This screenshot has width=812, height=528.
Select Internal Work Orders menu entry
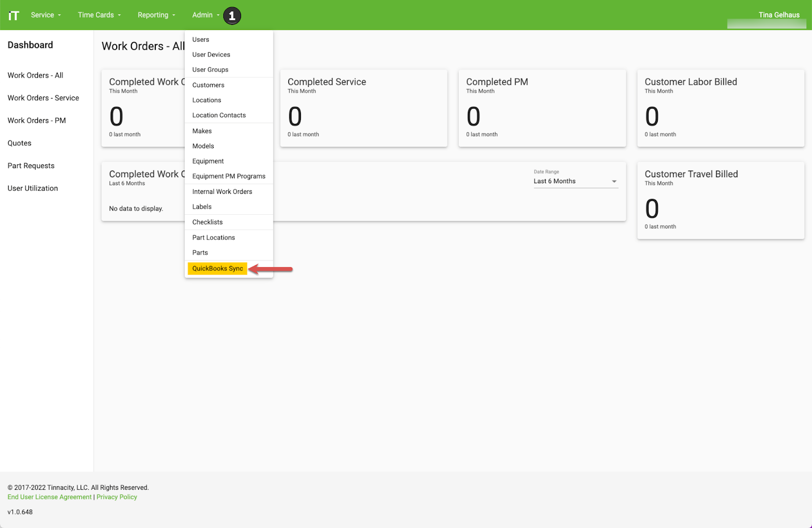[x=229, y=192]
